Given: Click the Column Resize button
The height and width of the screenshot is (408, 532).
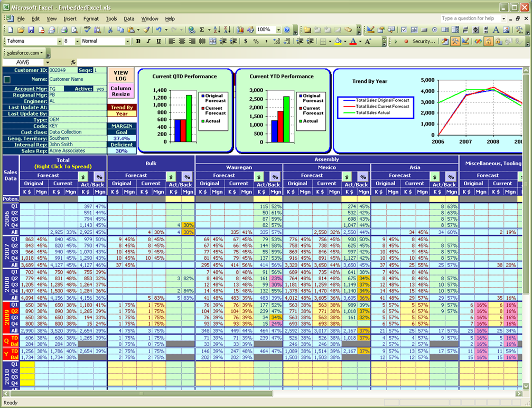Looking at the screenshot, I should tap(121, 91).
